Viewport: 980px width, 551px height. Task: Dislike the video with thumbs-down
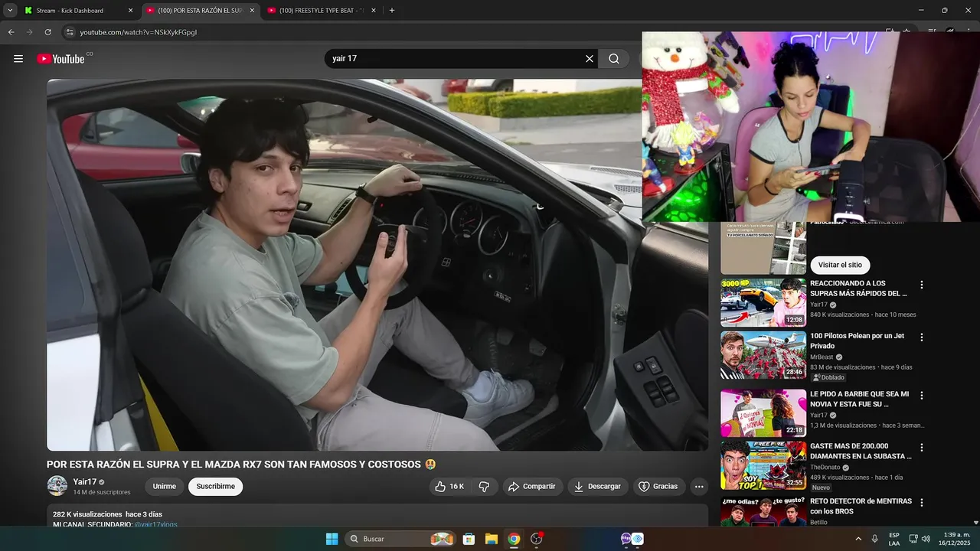point(484,487)
